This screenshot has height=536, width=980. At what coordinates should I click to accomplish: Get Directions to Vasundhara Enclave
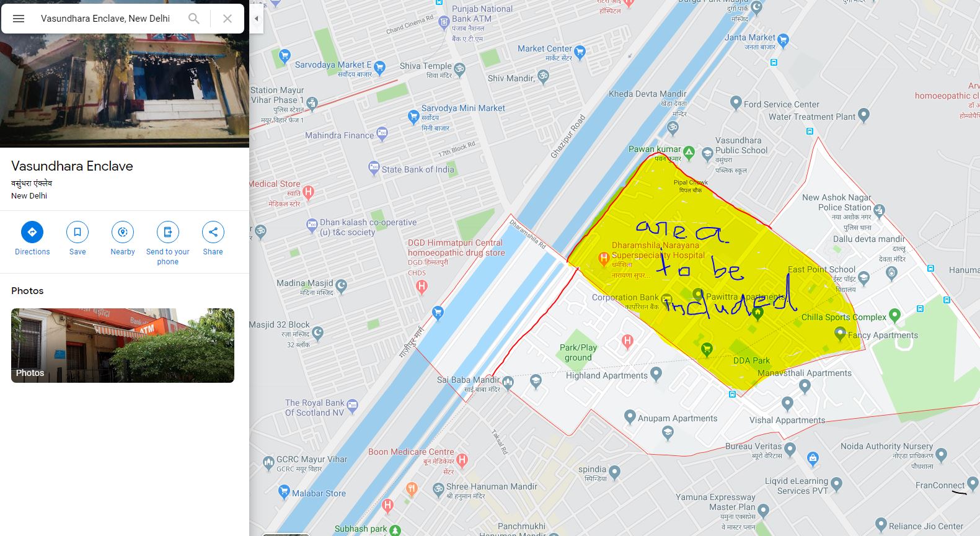point(32,232)
